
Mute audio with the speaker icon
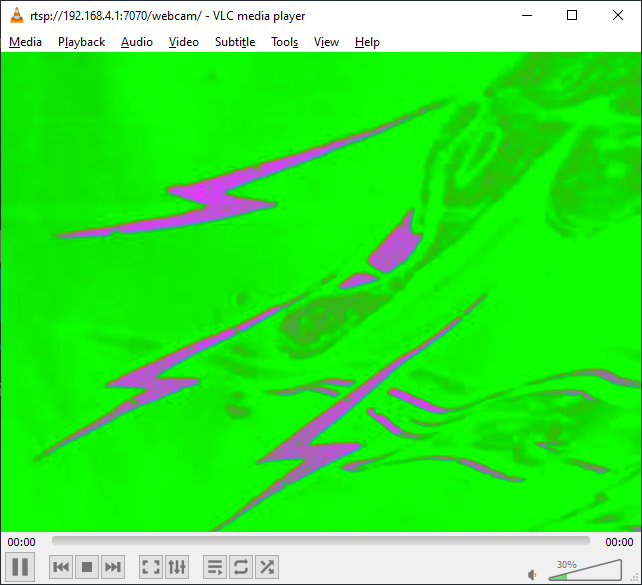coord(532,575)
